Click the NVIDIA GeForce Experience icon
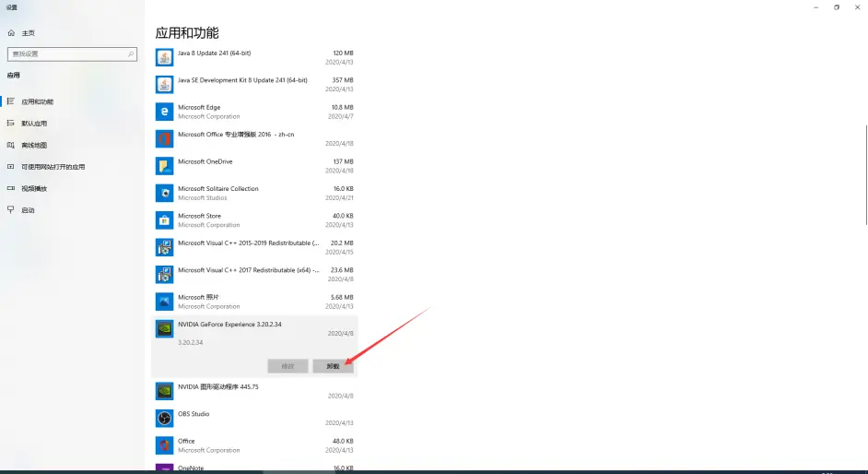868x474 pixels. pos(164,329)
